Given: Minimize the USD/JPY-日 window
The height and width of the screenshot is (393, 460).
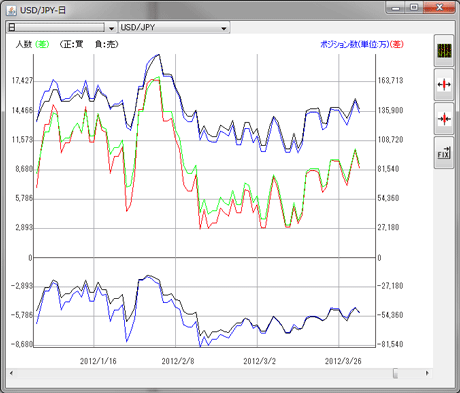Looking at the screenshot, I should coord(396,7).
